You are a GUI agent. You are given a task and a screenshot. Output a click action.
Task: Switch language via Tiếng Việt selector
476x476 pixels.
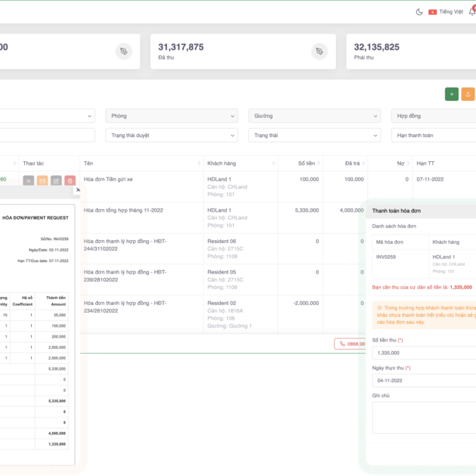tap(446, 12)
